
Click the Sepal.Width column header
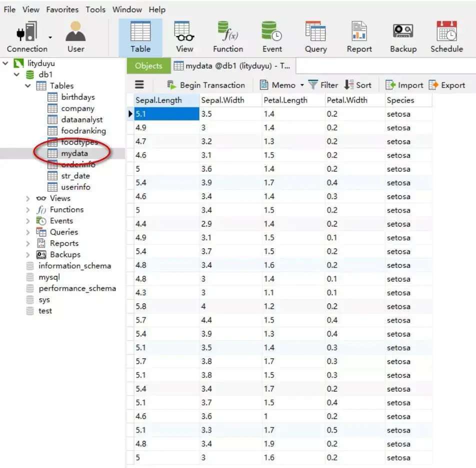(230, 100)
